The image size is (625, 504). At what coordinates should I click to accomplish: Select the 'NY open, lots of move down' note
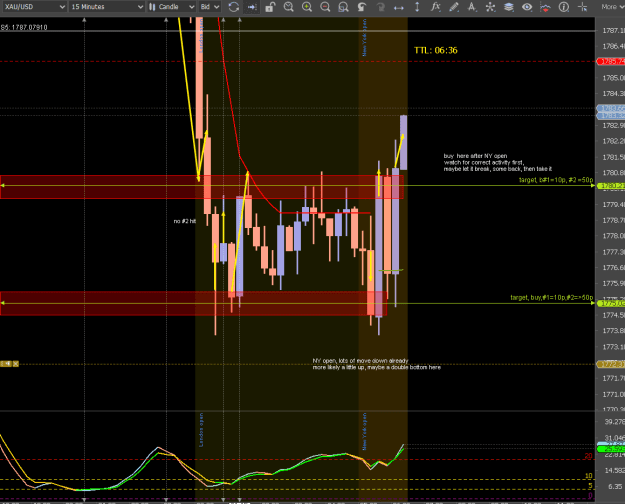click(x=376, y=364)
